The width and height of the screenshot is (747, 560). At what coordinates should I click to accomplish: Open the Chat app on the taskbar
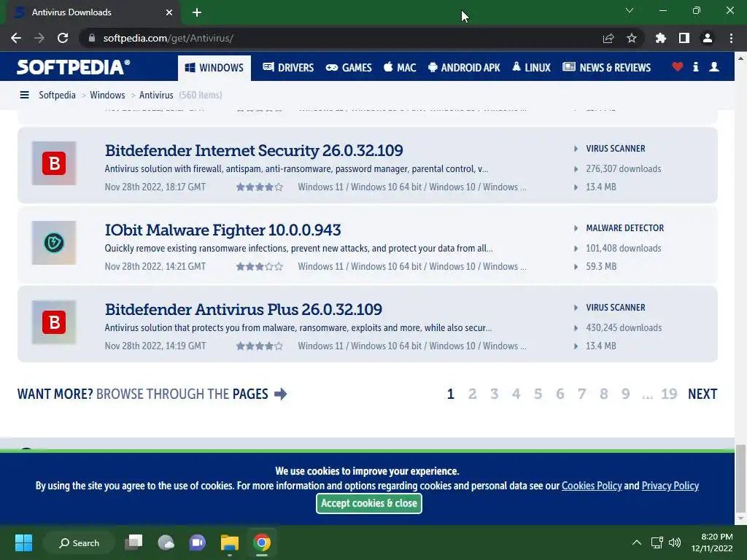198,542
